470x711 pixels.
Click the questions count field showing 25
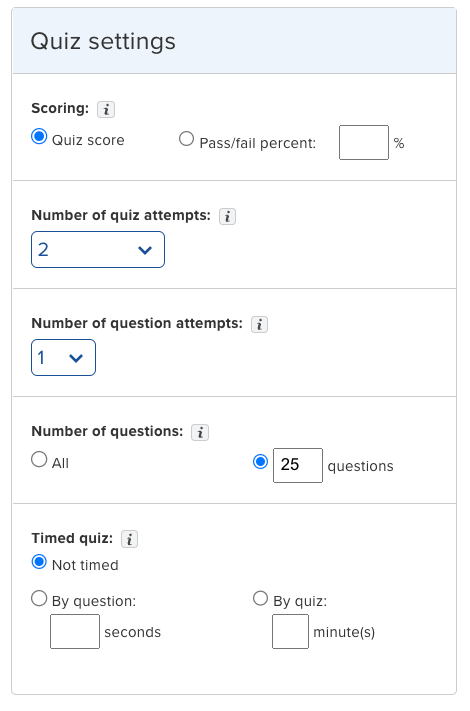[298, 465]
